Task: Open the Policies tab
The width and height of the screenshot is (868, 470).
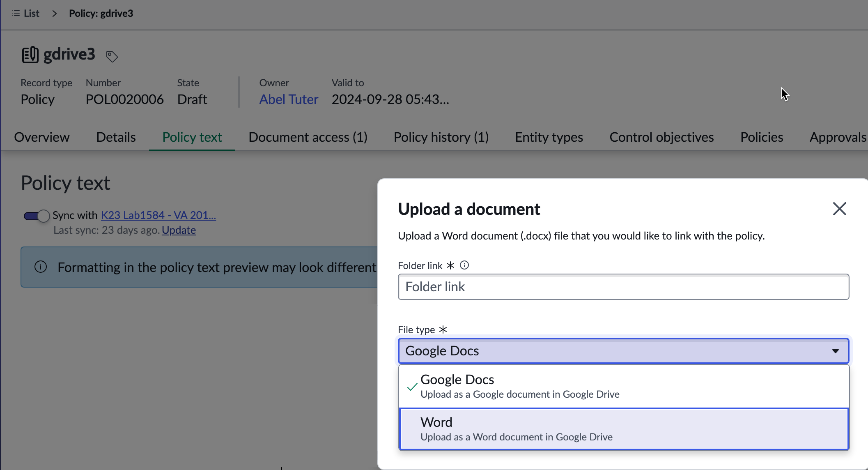Action: (762, 137)
